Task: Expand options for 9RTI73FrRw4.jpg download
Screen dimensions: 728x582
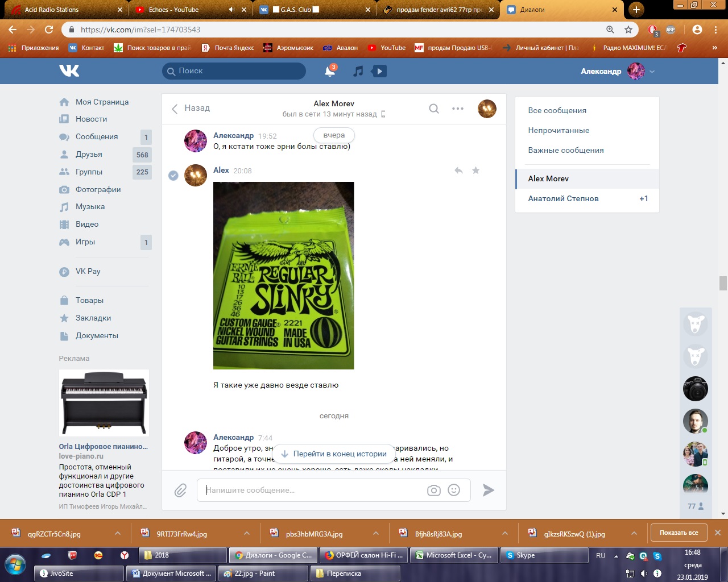Action: point(247,534)
